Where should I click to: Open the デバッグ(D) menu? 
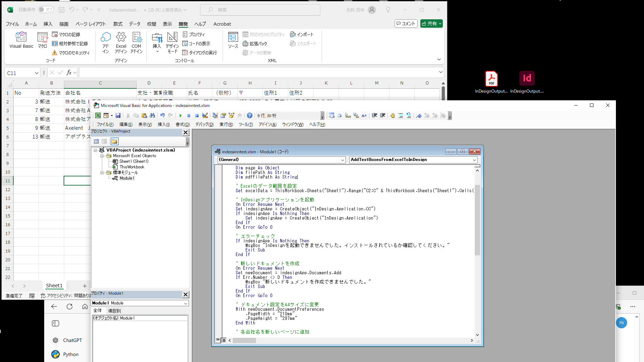(204, 125)
